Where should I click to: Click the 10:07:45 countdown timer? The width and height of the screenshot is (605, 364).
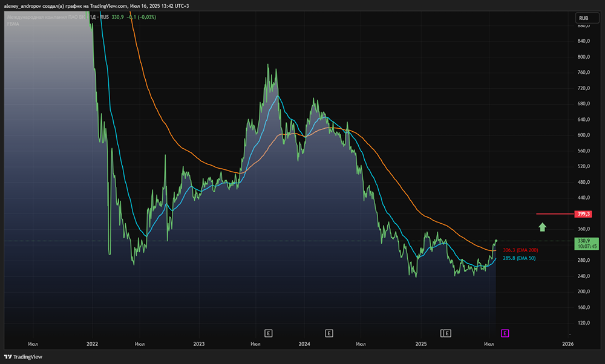click(x=587, y=246)
